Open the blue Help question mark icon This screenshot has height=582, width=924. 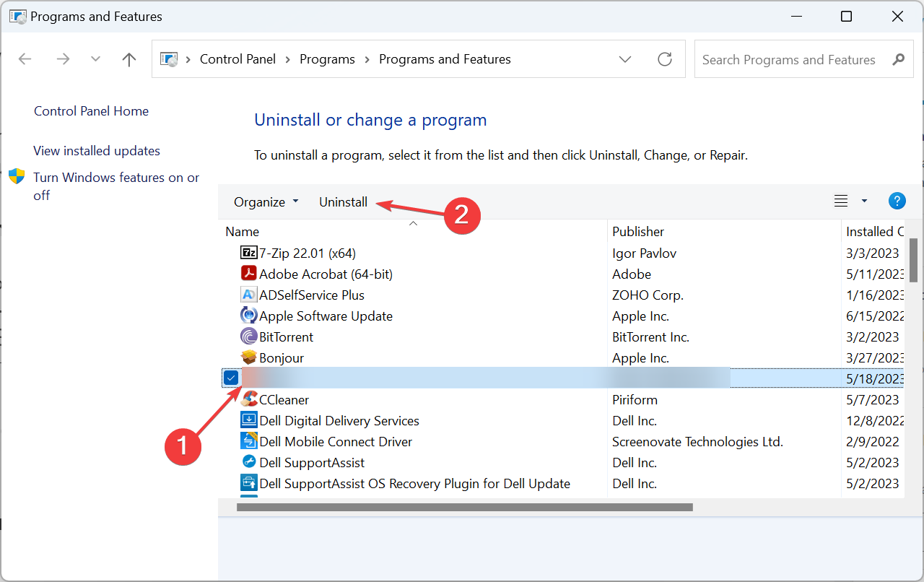897,201
